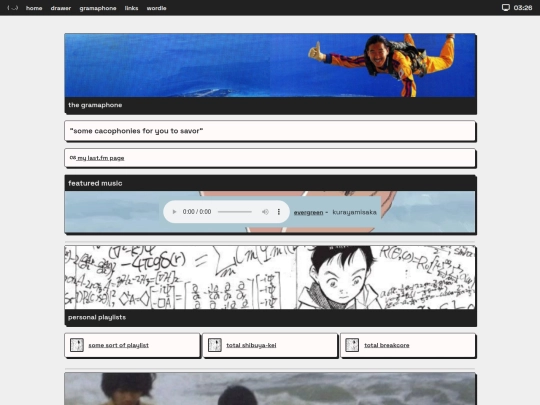Open the wordle nav item
This screenshot has width=540, height=405.
pyautogui.click(x=156, y=8)
